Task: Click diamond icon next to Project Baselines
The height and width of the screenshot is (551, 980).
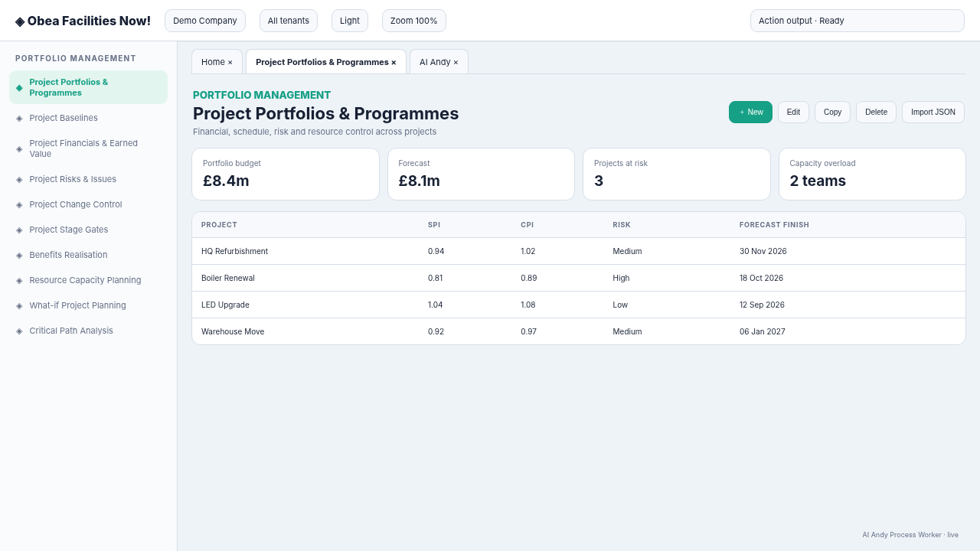Action: 19,118
